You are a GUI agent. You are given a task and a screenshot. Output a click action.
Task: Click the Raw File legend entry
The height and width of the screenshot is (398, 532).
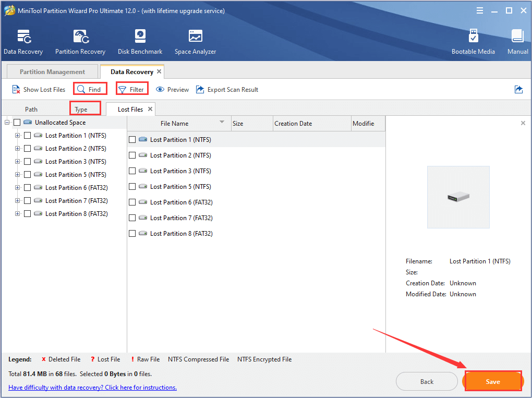click(145, 359)
